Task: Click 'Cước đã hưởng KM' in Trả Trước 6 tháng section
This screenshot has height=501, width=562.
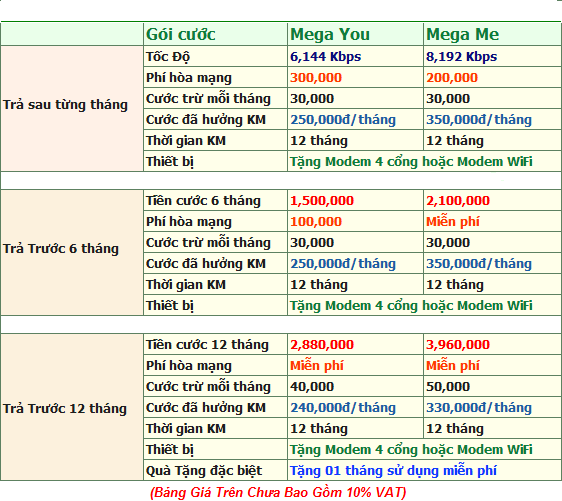Action: tap(206, 264)
